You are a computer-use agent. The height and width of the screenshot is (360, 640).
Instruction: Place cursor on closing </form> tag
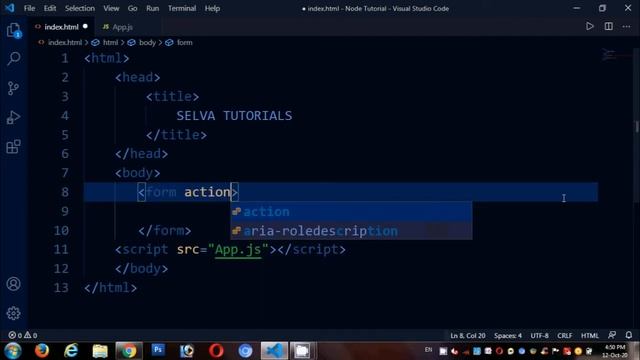[164, 231]
